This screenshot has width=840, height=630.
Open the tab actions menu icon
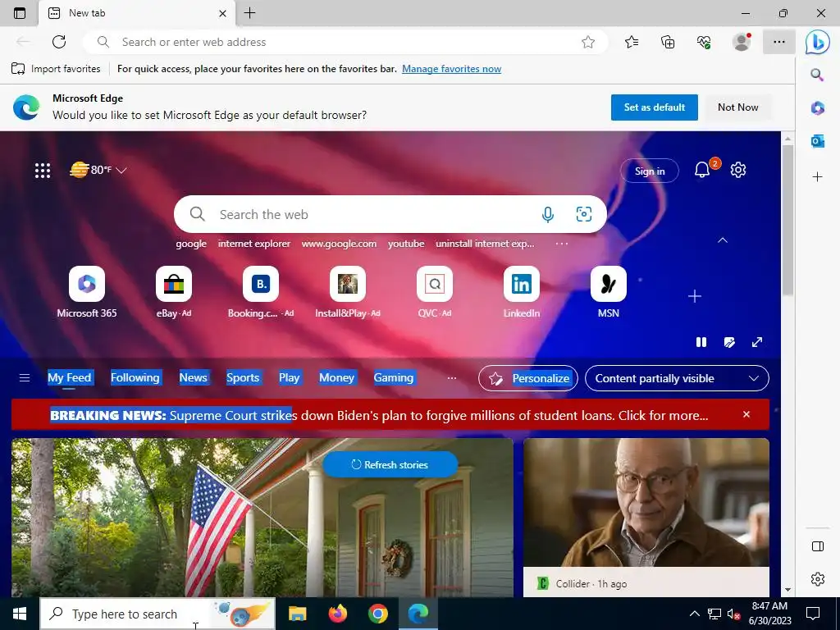(20, 13)
